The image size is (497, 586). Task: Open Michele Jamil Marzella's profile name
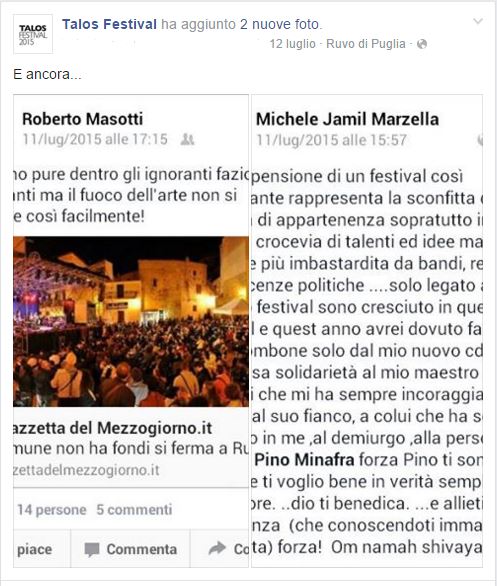tap(347, 119)
